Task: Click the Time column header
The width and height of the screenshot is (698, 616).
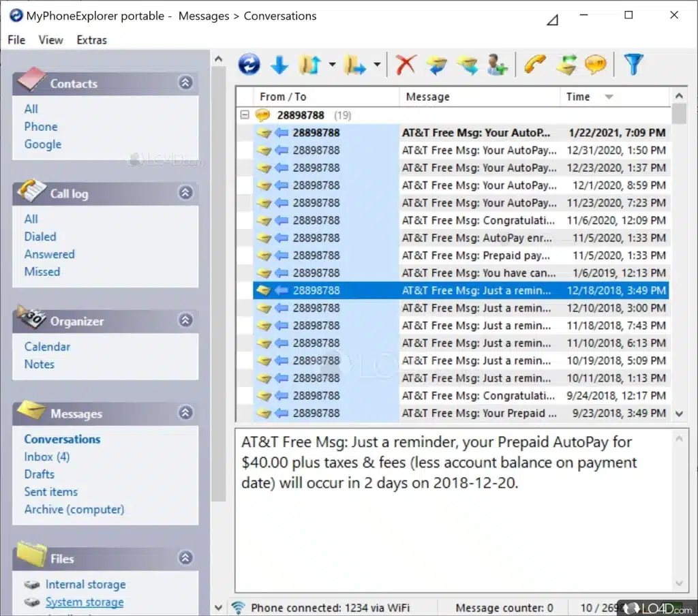Action: coord(614,97)
